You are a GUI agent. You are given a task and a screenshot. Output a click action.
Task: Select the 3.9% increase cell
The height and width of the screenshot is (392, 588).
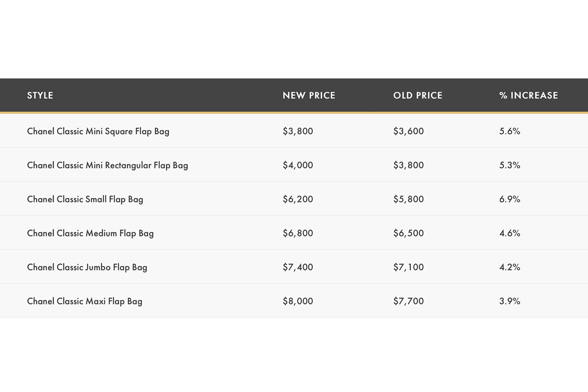pyautogui.click(x=510, y=301)
